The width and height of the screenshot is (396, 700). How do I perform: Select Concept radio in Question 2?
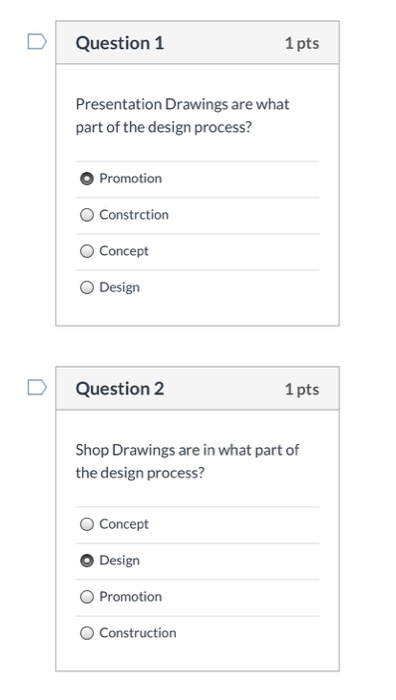point(87,524)
